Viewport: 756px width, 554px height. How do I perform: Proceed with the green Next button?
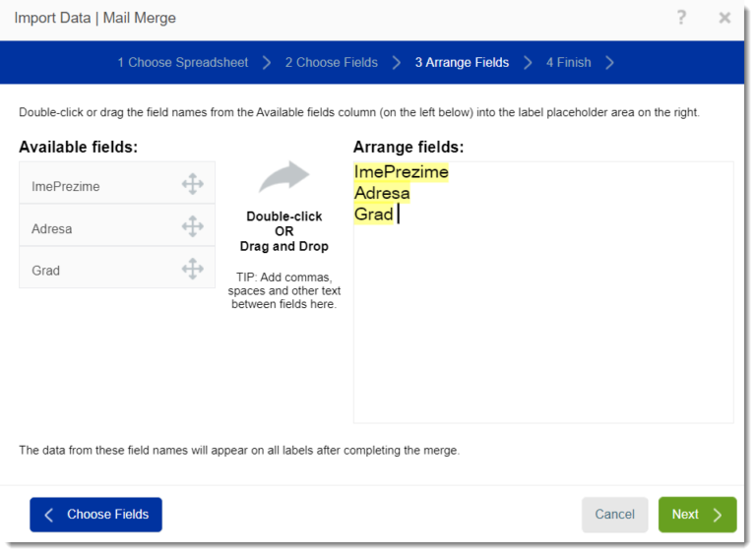pyautogui.click(x=697, y=515)
